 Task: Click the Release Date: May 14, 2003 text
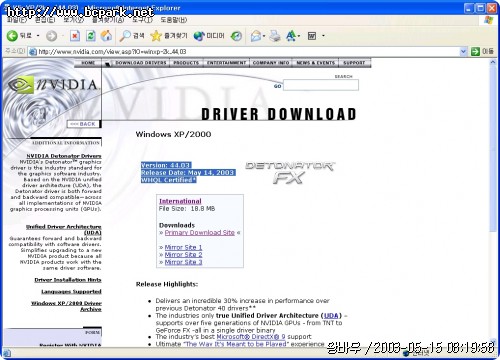pos(188,172)
